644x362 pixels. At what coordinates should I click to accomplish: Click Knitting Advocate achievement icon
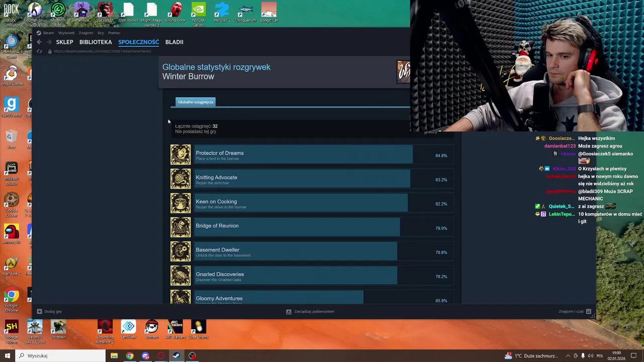[181, 179]
